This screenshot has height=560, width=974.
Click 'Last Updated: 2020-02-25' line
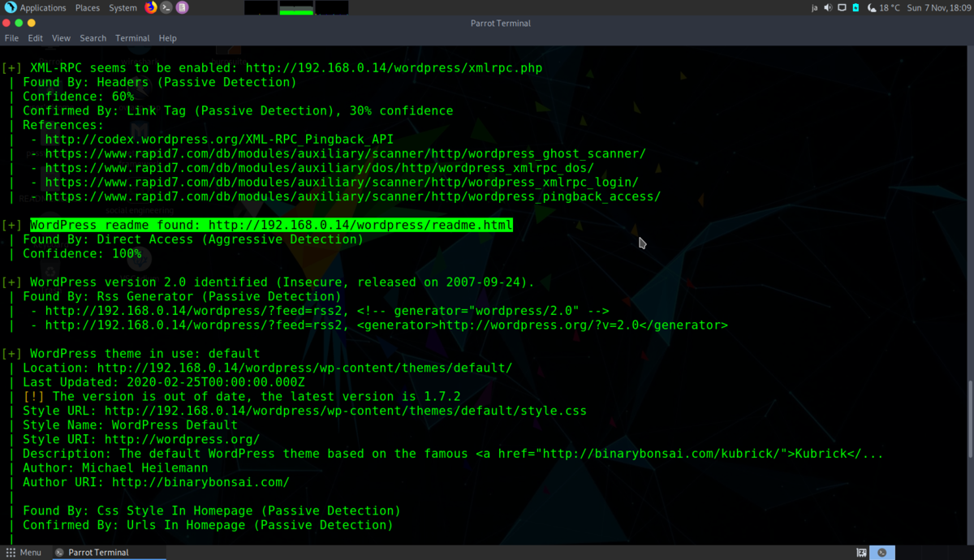163,382
